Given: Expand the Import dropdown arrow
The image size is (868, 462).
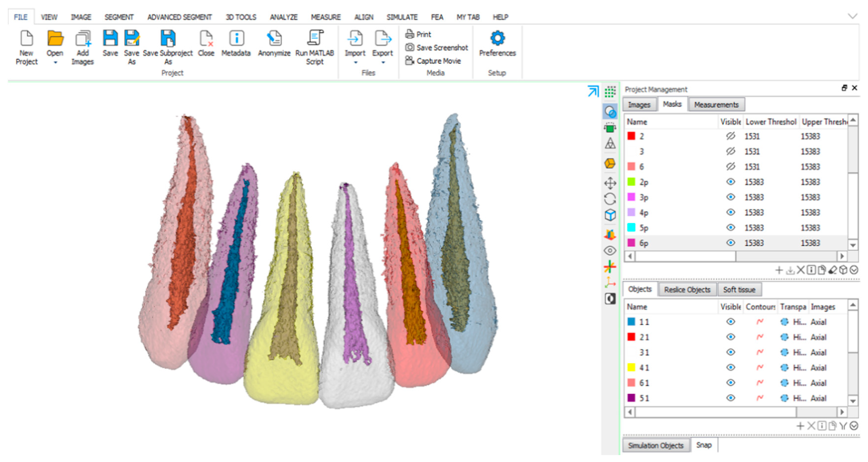Looking at the screenshot, I should pyautogui.click(x=355, y=63).
